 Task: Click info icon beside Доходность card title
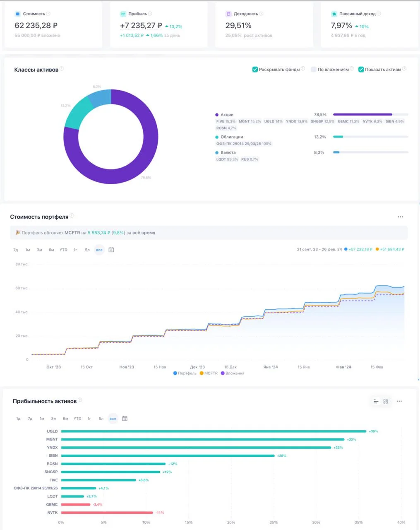261,14
